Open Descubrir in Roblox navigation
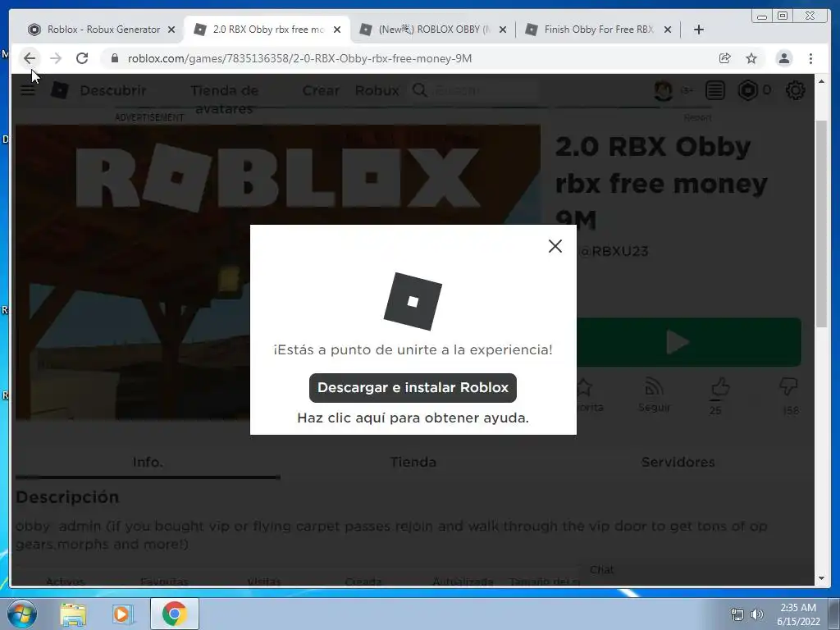Viewport: 840px width, 630px height. tap(113, 90)
